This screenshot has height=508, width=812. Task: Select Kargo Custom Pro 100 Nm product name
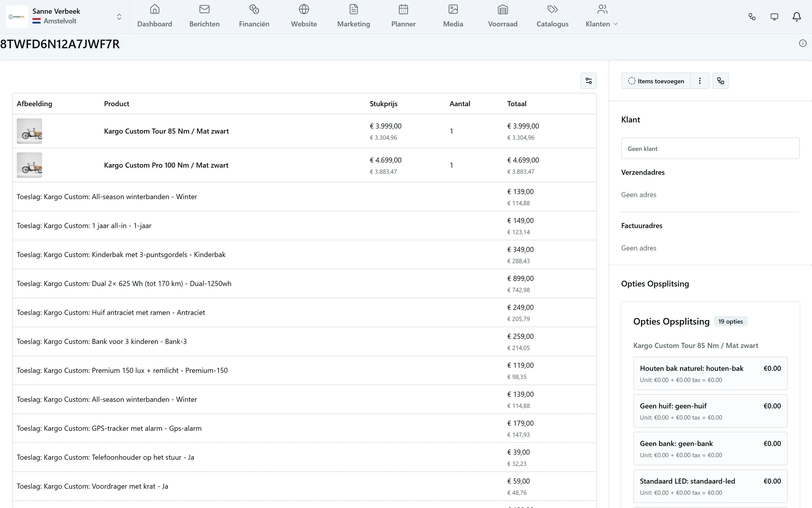point(166,165)
